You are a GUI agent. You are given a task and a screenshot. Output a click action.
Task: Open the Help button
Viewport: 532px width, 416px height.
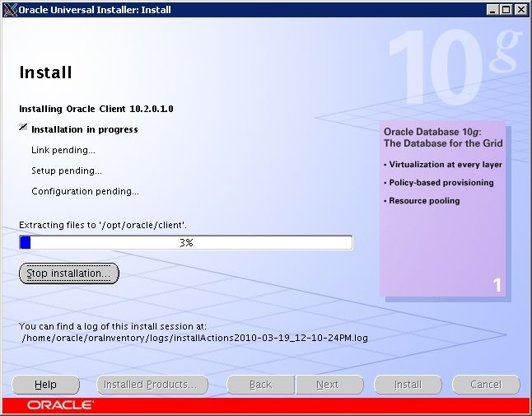click(x=45, y=385)
